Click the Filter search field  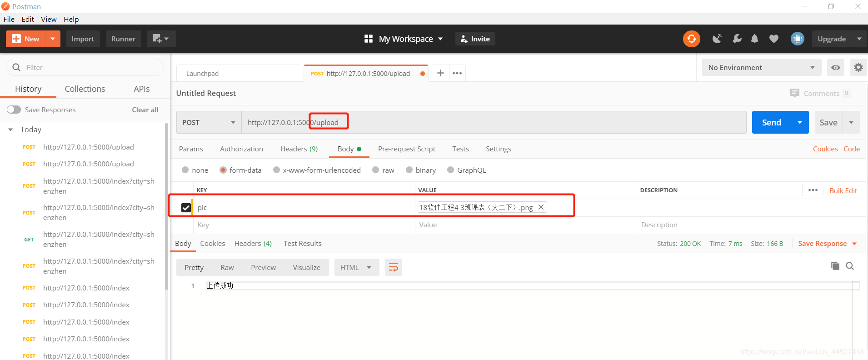coord(85,67)
